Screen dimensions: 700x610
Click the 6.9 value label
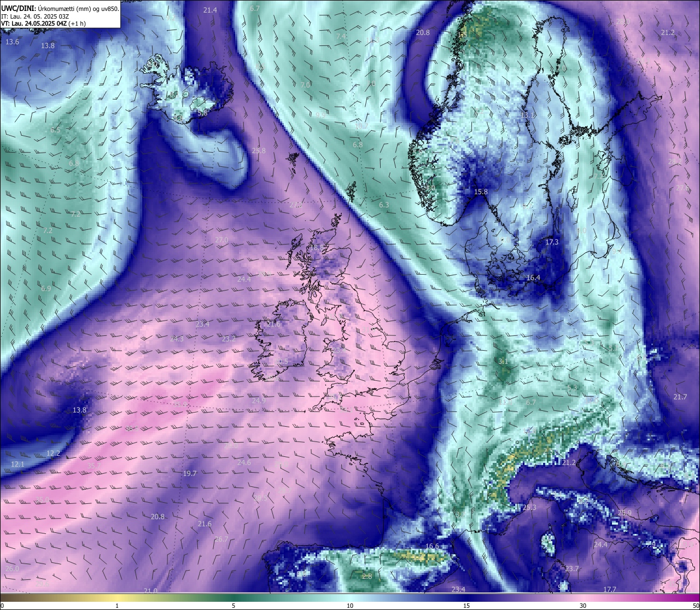[46, 289]
